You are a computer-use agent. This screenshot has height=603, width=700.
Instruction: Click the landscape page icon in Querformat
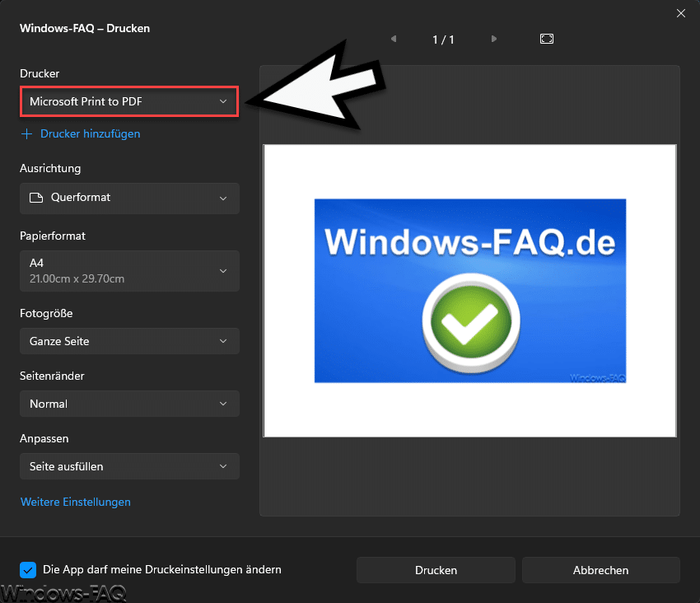point(36,198)
